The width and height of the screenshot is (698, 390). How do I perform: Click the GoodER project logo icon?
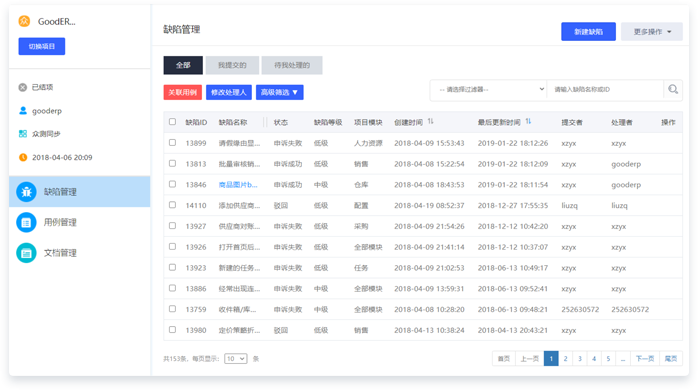point(24,21)
